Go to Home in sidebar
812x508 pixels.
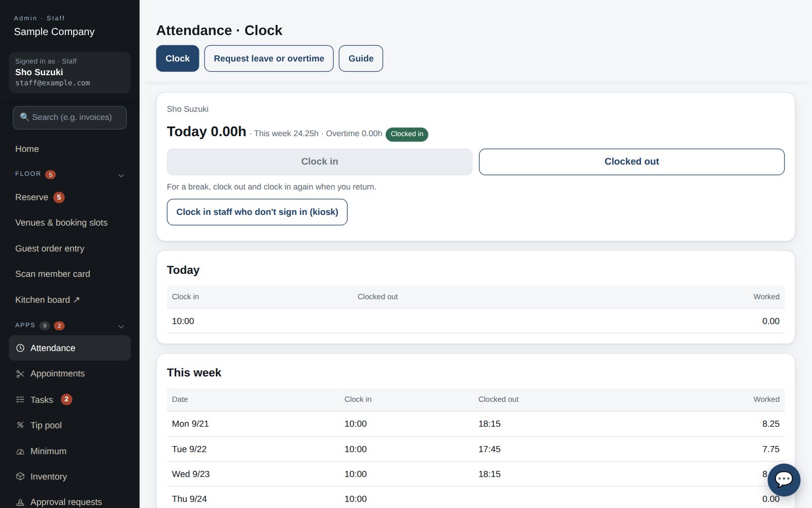[27, 149]
